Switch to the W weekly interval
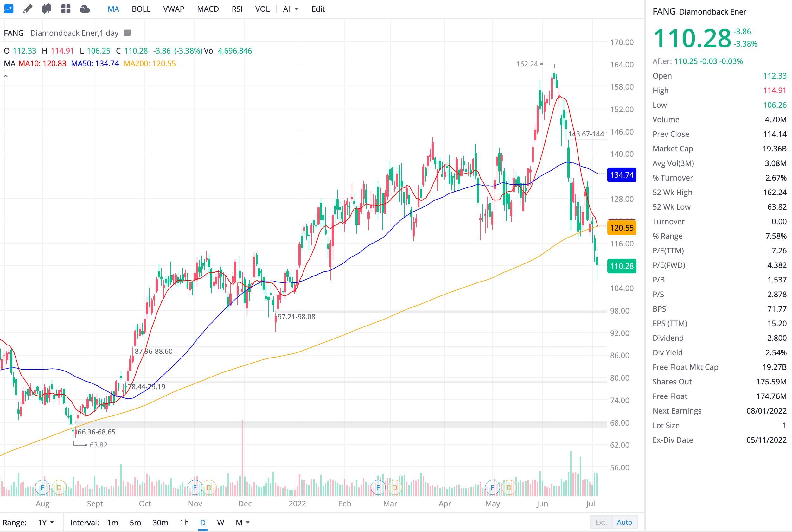This screenshot has width=792, height=532. (220, 522)
